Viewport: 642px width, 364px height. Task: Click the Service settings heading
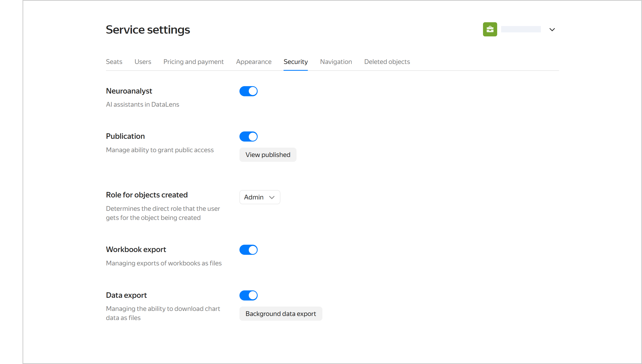click(148, 30)
